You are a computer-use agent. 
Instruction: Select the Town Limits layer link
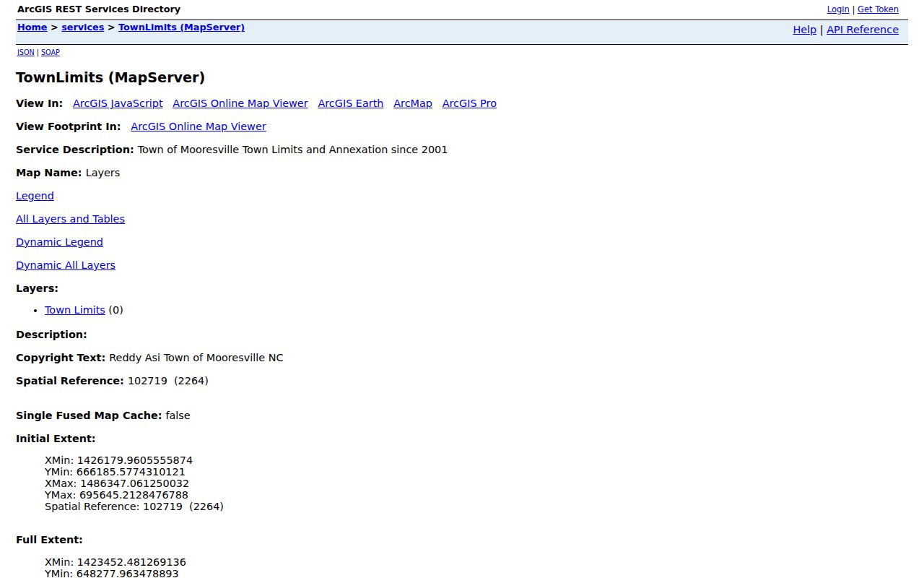tap(75, 310)
